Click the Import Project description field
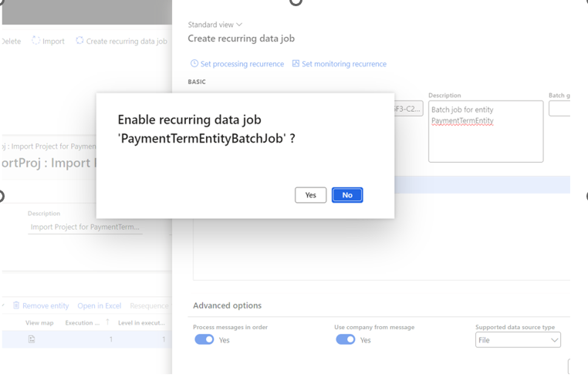Screen dimensions: 588x384 (85, 227)
